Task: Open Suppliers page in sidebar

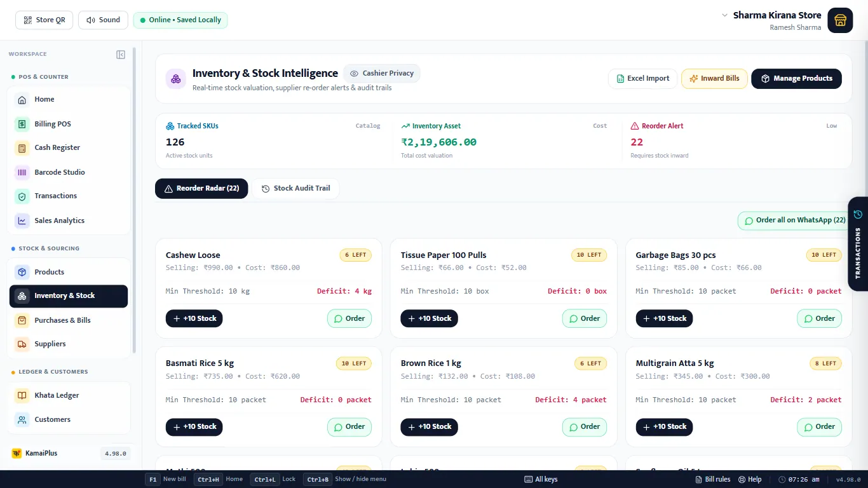Action: click(69, 344)
